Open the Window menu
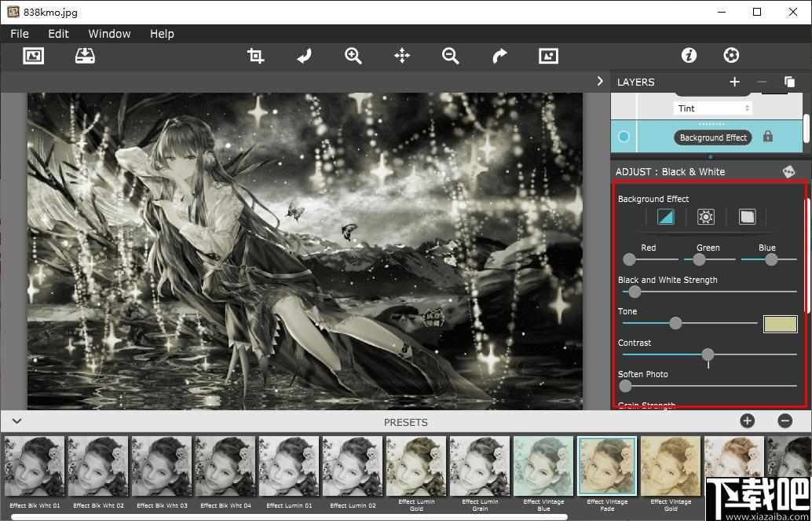 point(109,34)
